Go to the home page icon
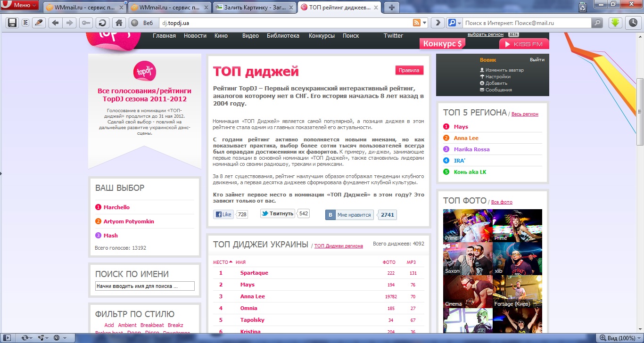This screenshot has width=644, height=343. point(119,23)
